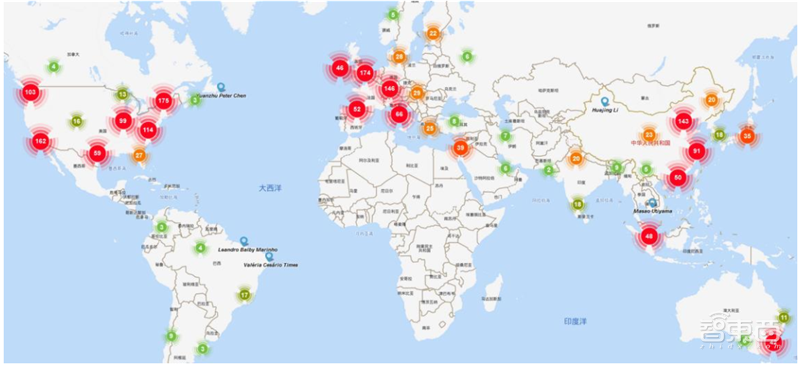
Task: Click the green 6 cluster near the Persian Gulf
Action: click(x=505, y=168)
